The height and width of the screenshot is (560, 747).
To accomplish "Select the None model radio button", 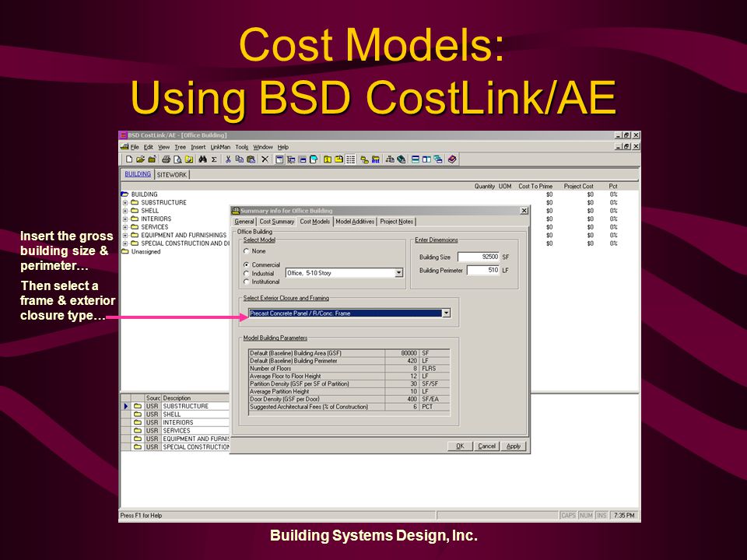I will 247,251.
